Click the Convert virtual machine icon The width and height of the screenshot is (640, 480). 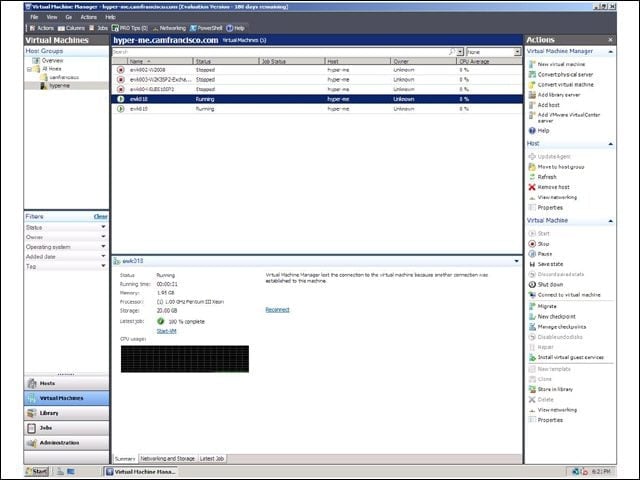pos(532,84)
